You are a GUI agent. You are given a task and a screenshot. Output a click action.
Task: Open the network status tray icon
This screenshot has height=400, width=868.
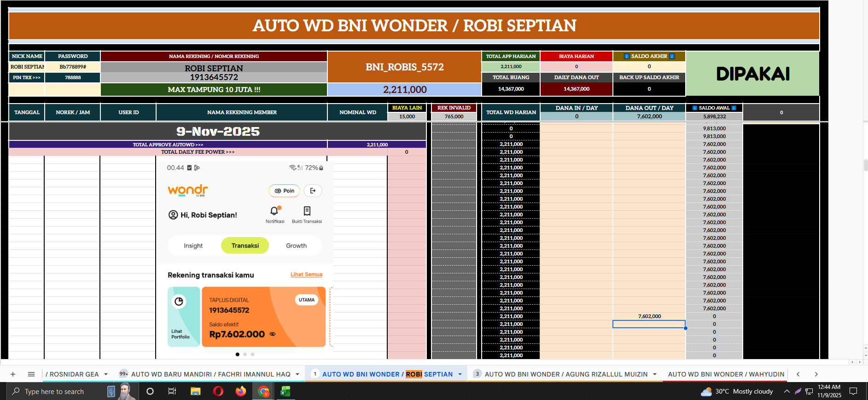[809, 391]
